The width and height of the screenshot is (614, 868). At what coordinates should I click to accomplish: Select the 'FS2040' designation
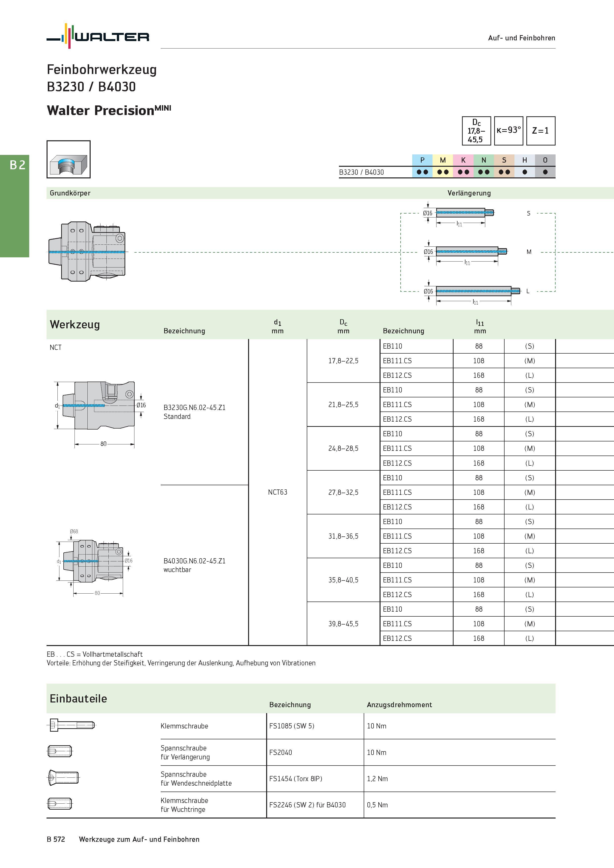point(281,752)
